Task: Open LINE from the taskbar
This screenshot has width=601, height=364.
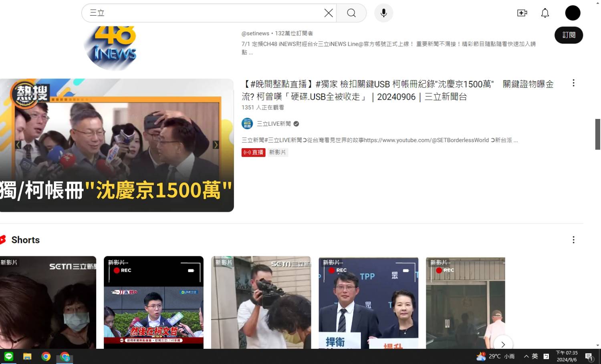Action: point(8,356)
